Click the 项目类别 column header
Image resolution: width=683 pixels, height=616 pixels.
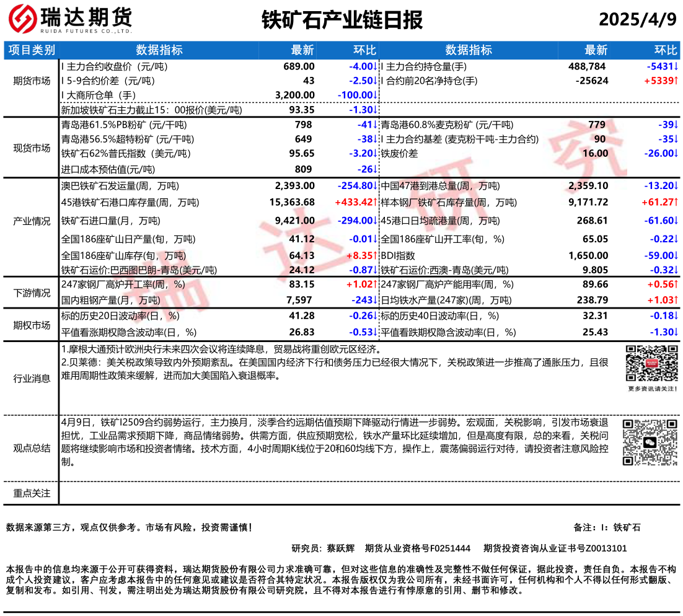coord(32,50)
